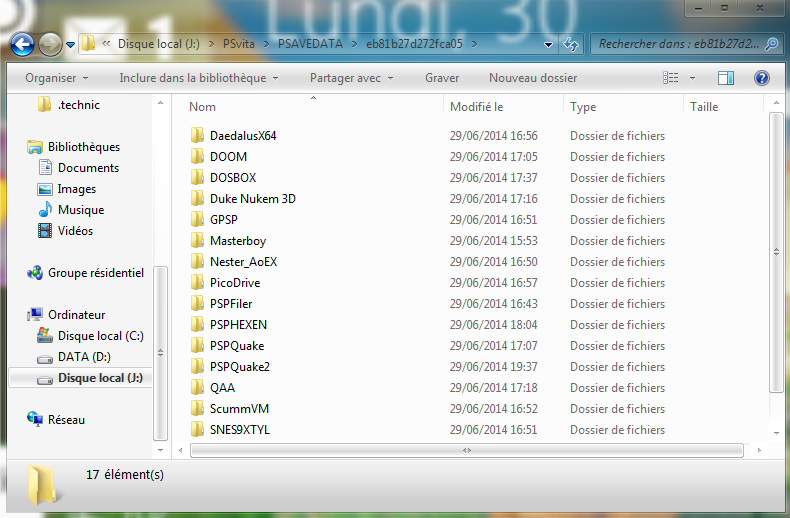Refresh the folder with the refresh icon
The image size is (790, 518).
pos(571,44)
